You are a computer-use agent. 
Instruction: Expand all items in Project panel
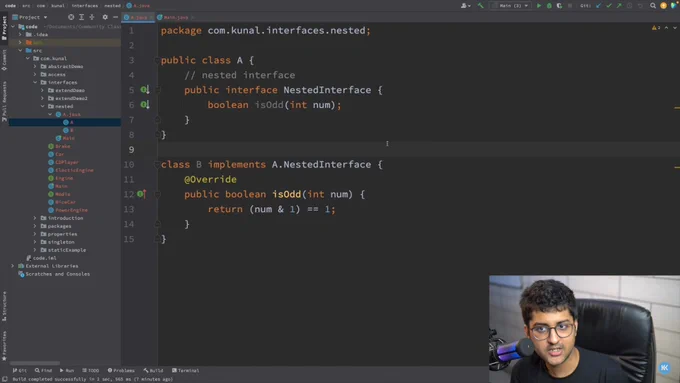click(x=81, y=17)
